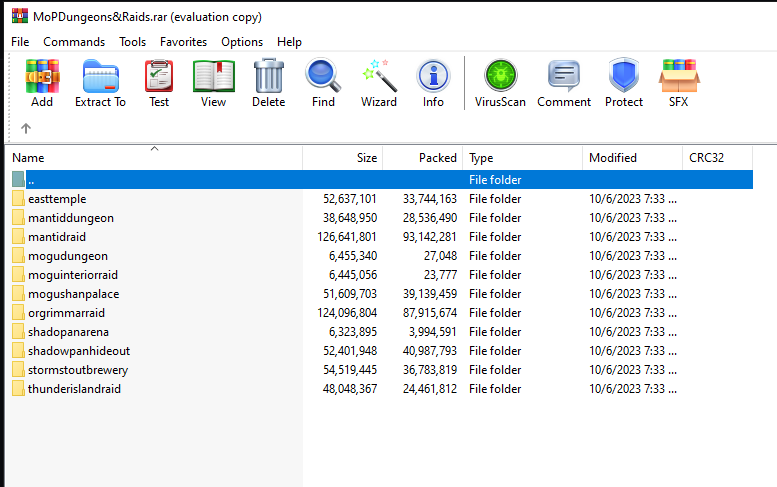Sort by Name column header
Image resolution: width=777 pixels, height=487 pixels.
[155, 158]
